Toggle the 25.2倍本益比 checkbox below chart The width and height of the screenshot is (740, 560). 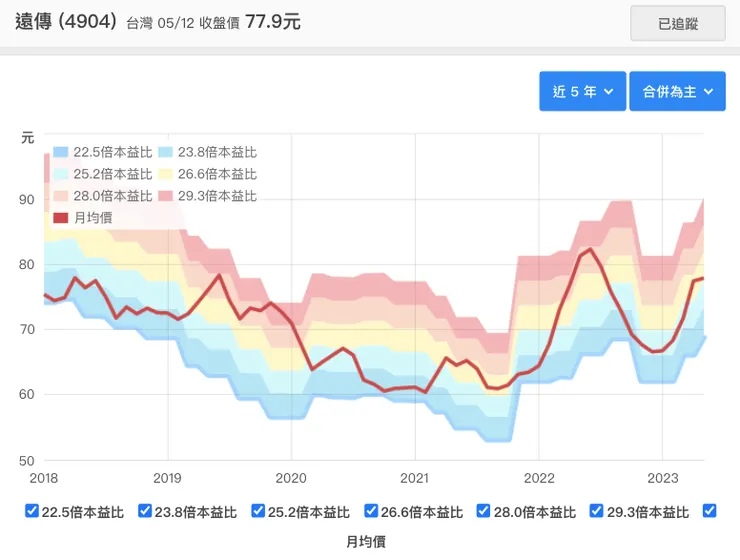pyautogui.click(x=258, y=510)
